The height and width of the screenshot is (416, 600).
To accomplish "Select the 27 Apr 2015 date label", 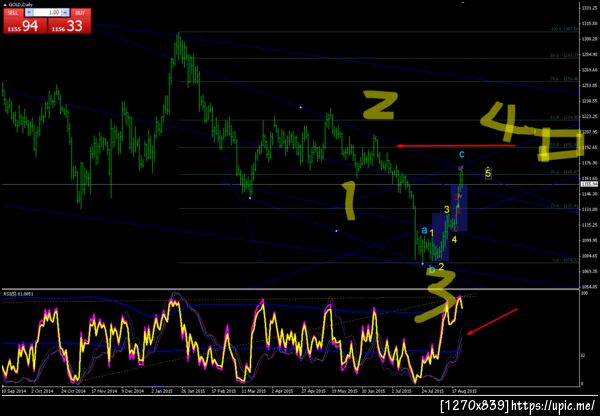I will [313, 391].
